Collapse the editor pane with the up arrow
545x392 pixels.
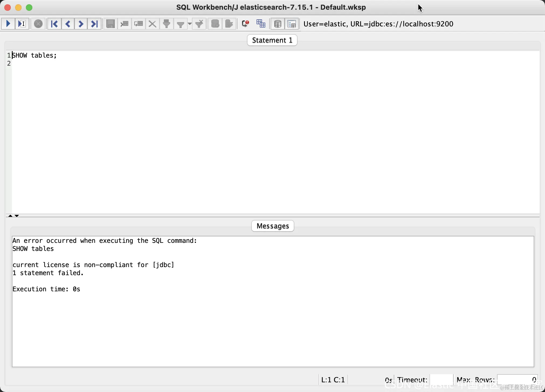tap(10, 216)
